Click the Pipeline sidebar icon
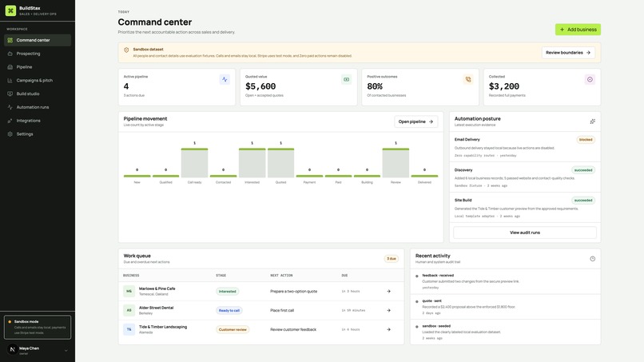Viewport: 644px width, 362px height. [x=10, y=67]
